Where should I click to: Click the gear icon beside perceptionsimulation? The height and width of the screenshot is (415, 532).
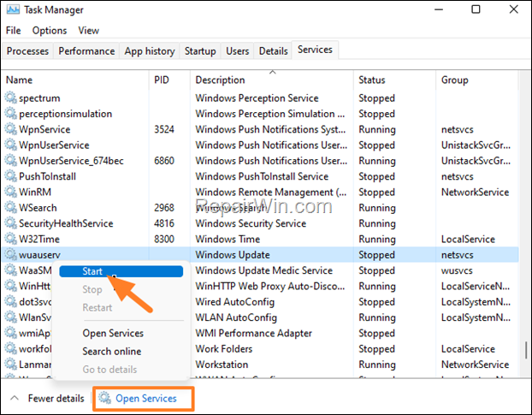(x=10, y=113)
